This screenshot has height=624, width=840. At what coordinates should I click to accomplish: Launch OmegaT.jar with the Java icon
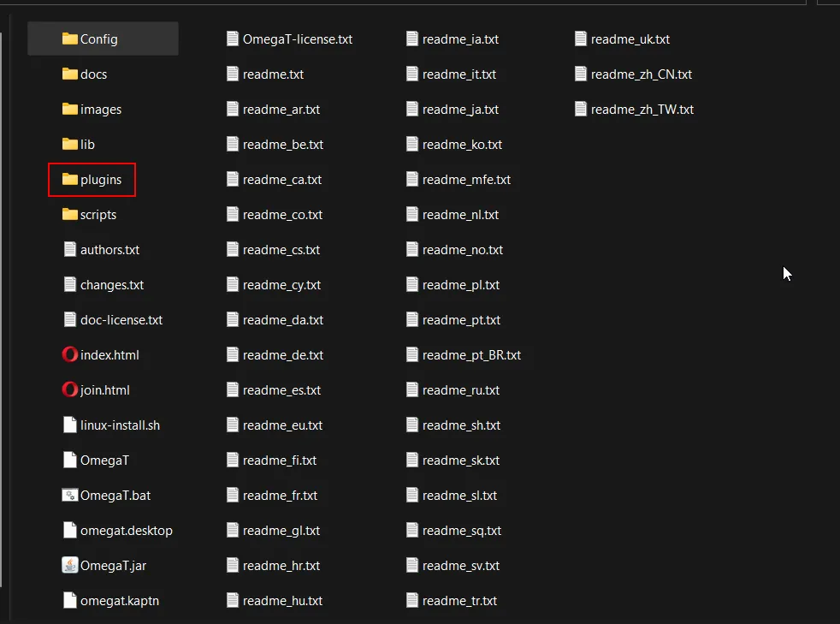(x=112, y=565)
